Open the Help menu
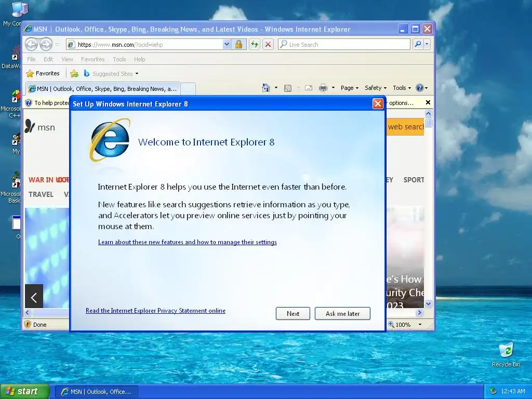The image size is (532, 399). click(x=139, y=59)
